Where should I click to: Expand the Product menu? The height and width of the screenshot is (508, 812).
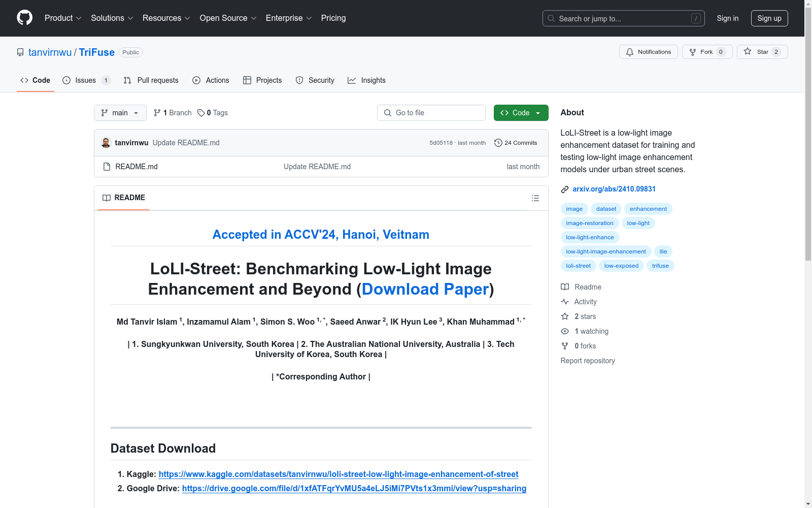63,18
